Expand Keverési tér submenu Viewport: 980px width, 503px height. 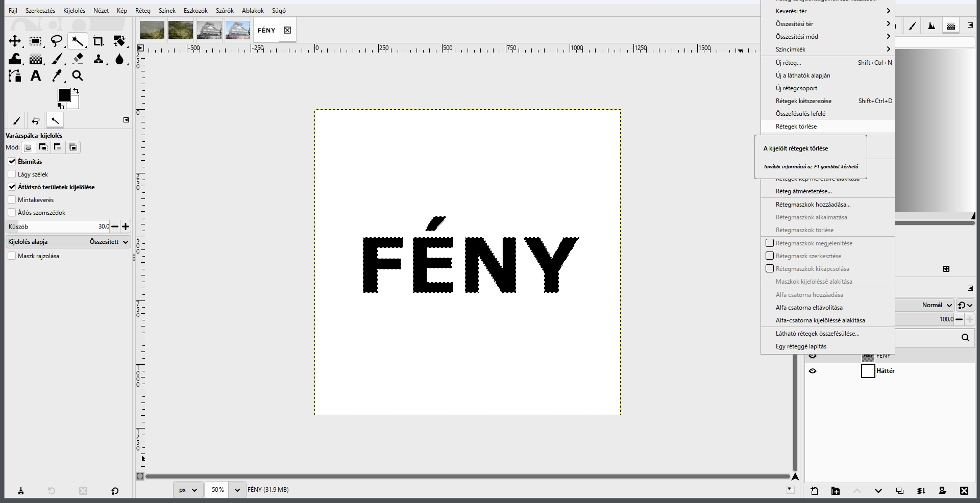(827, 11)
